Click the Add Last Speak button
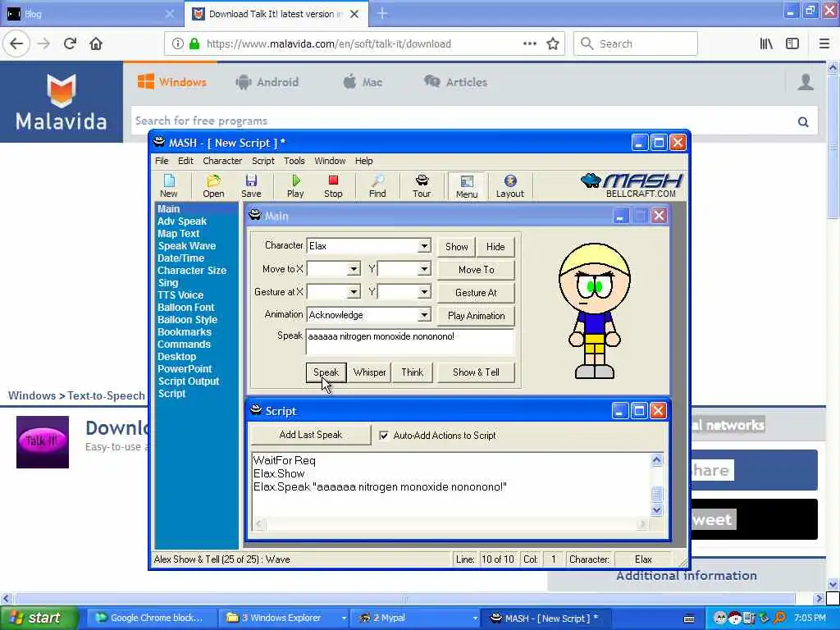 (x=311, y=435)
